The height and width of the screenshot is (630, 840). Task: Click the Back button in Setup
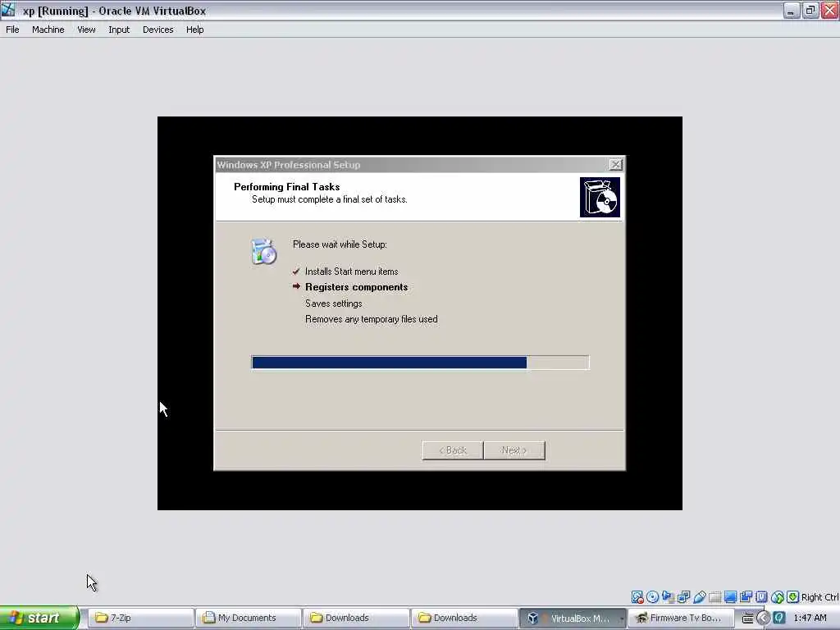tap(453, 450)
